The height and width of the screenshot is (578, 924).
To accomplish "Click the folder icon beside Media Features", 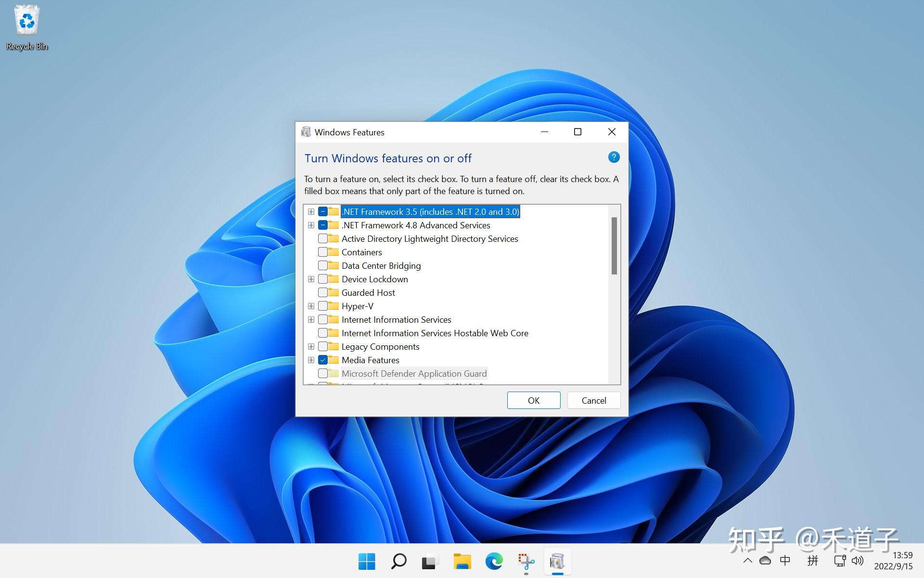I will tap(334, 360).
